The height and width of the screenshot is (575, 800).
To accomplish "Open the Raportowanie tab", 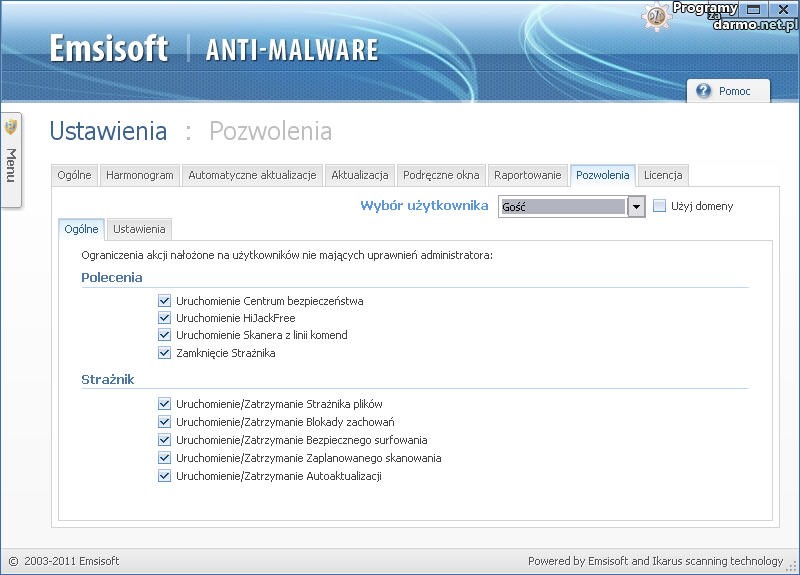I will 528,175.
